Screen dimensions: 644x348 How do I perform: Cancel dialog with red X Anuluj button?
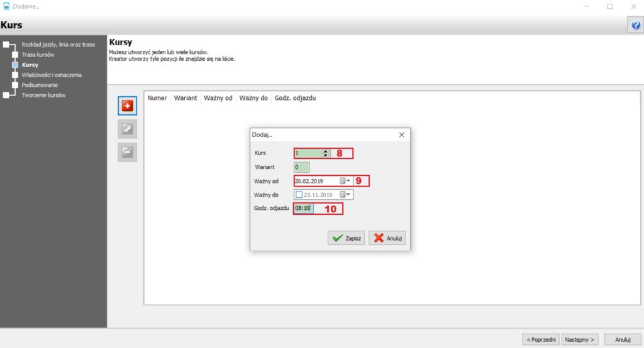pyautogui.click(x=387, y=238)
